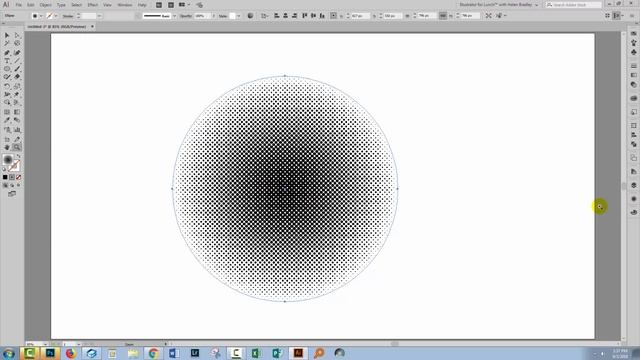640x360 pixels.
Task: Select the Selection tool arrow
Action: (7, 36)
